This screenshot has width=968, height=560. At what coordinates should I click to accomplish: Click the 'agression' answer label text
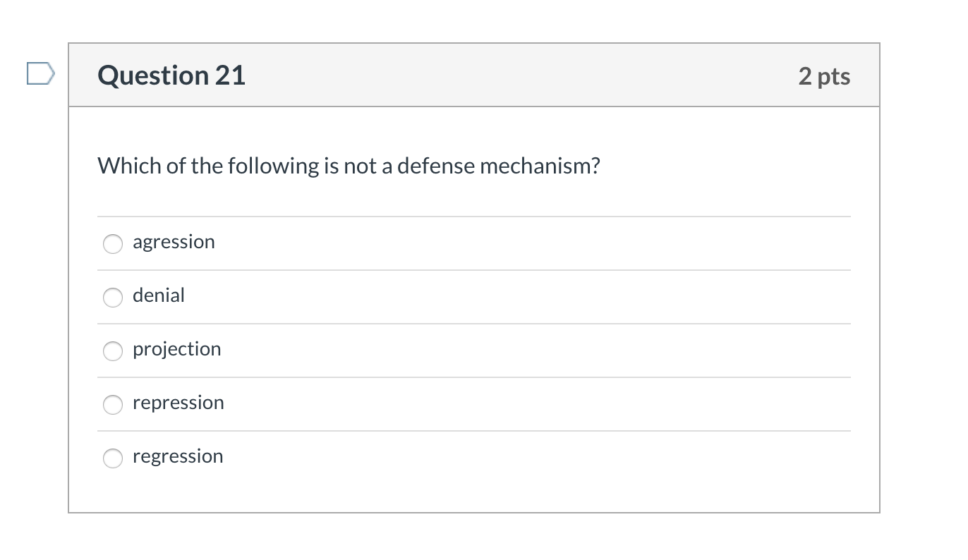[x=174, y=242]
